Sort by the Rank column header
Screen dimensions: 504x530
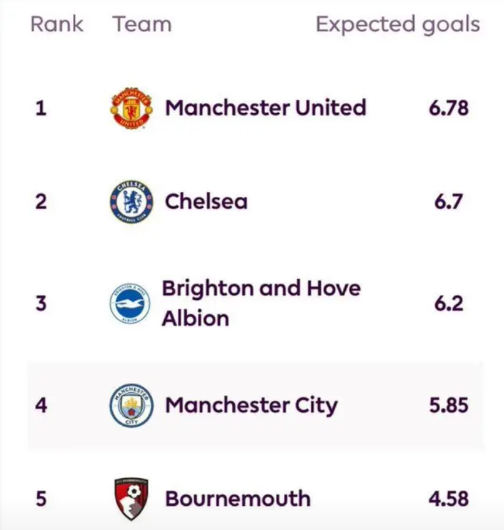coord(57,24)
